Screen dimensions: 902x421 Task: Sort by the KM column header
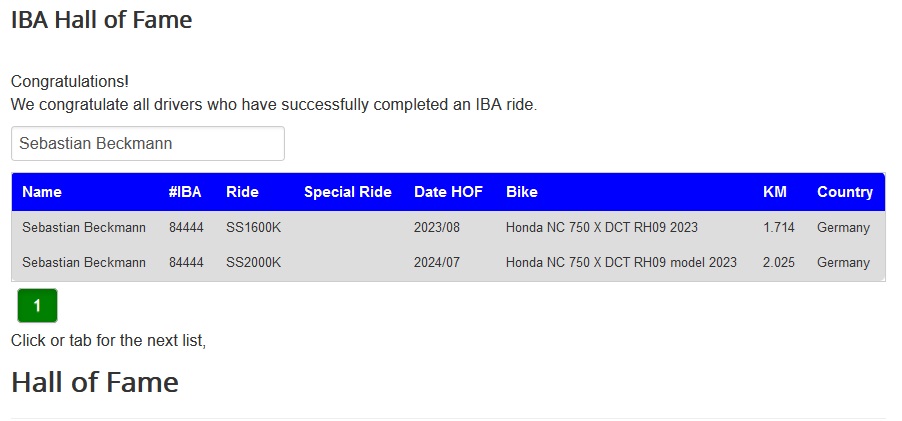click(775, 192)
